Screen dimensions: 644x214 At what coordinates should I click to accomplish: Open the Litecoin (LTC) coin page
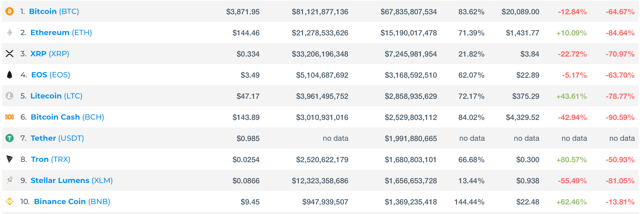(56, 96)
